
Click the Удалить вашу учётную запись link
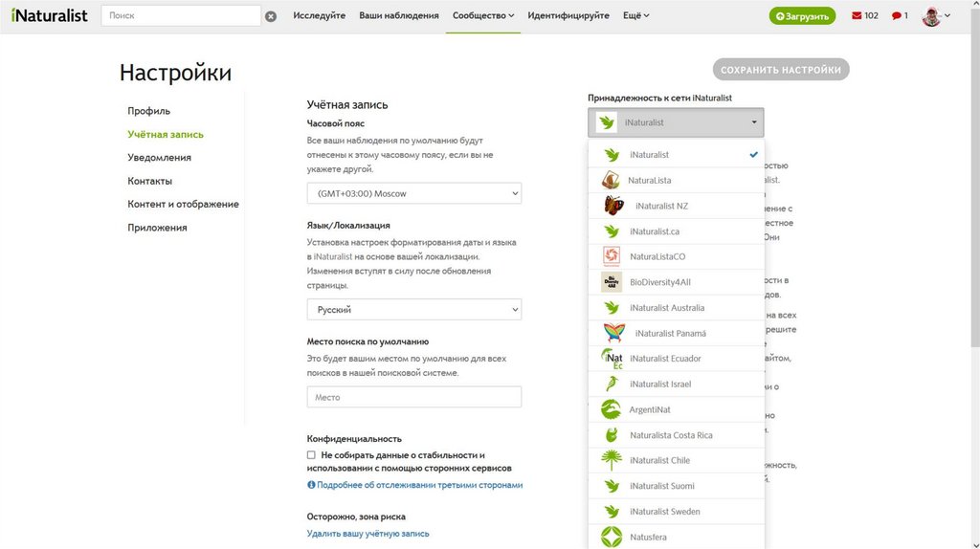pos(367,534)
